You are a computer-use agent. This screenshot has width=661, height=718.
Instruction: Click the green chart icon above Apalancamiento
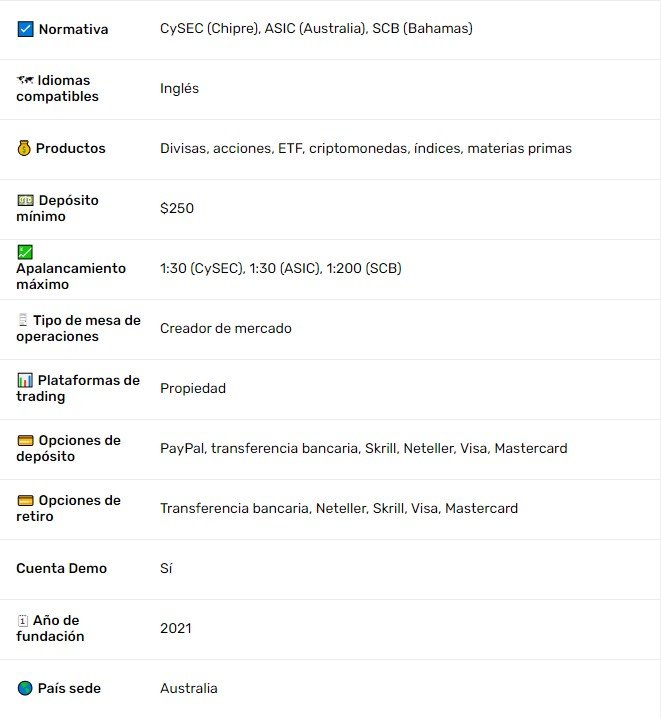click(x=25, y=252)
